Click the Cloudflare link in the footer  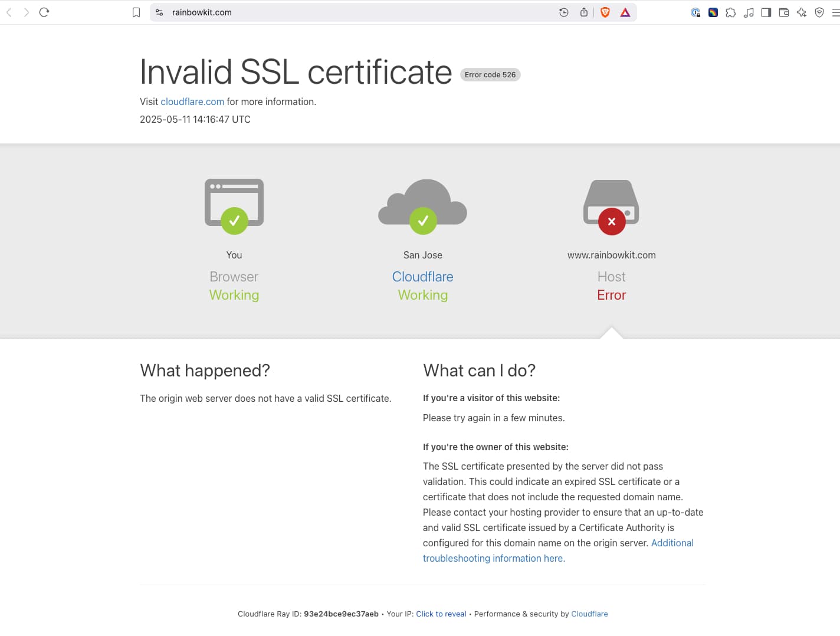click(x=589, y=614)
